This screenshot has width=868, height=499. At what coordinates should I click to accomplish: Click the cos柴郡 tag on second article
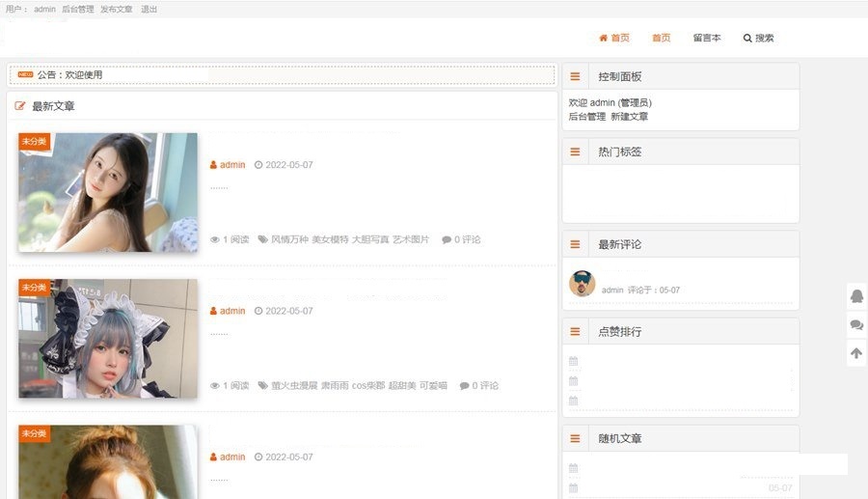pyautogui.click(x=367, y=386)
